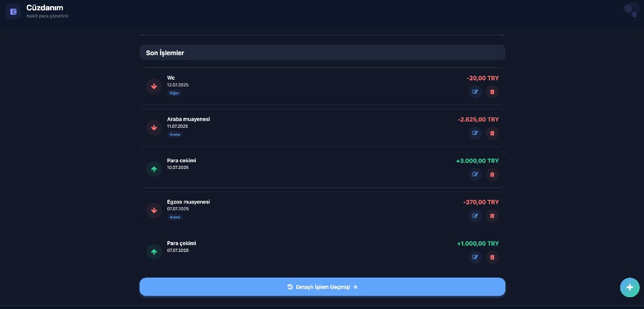Delete the Araba muayenesi transaction
The height and width of the screenshot is (309, 644).
492,133
